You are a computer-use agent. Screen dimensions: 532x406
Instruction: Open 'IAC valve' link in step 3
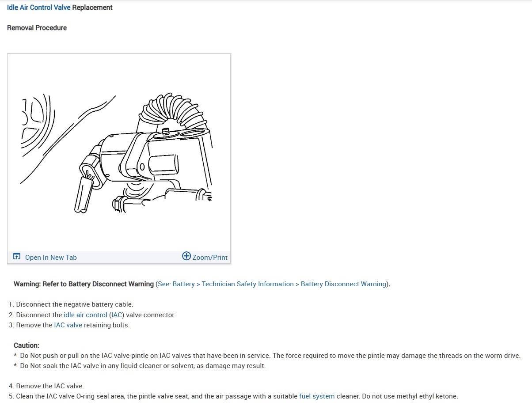point(68,325)
